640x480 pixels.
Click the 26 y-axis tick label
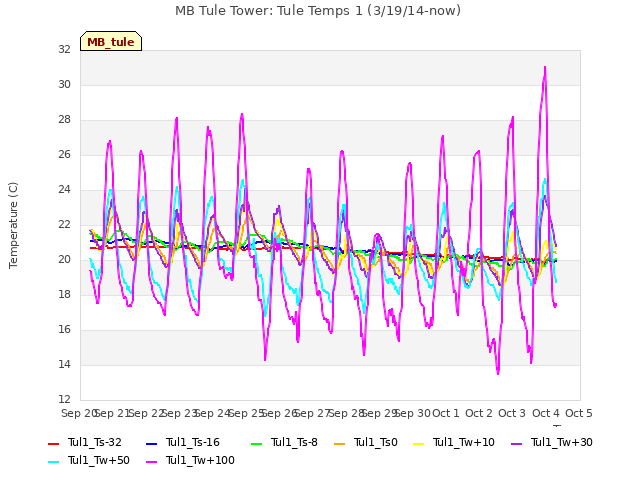(x=64, y=155)
